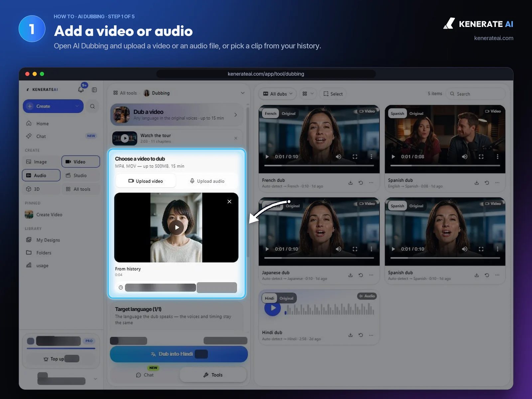Screen dimensions: 532x399
Task: Expand the Dubbing tool selector chevron
Action: pyautogui.click(x=243, y=93)
